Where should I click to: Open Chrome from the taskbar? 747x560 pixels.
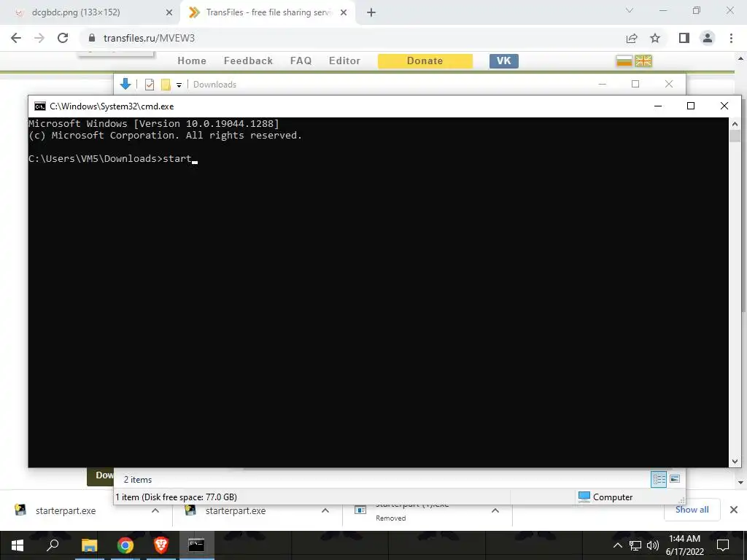pos(125,545)
